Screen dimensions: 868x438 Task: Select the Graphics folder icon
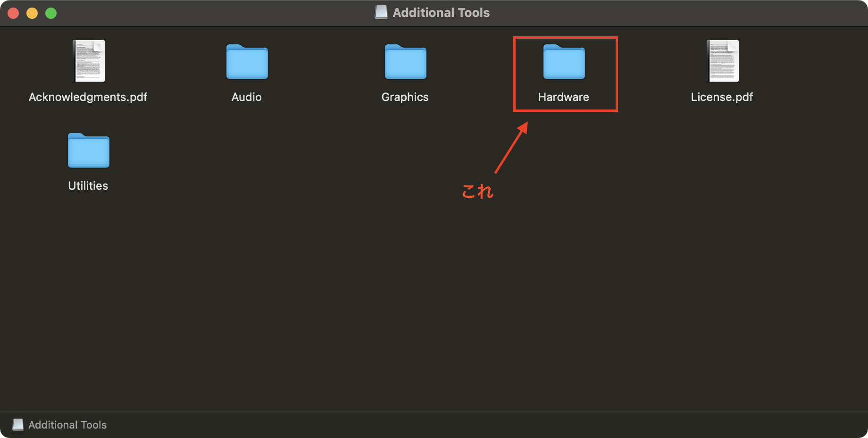pyautogui.click(x=405, y=61)
